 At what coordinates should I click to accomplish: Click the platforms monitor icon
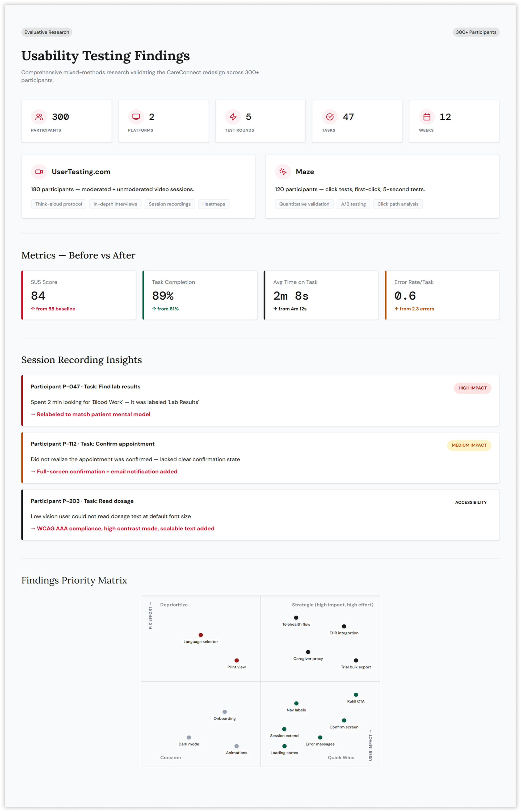136,117
